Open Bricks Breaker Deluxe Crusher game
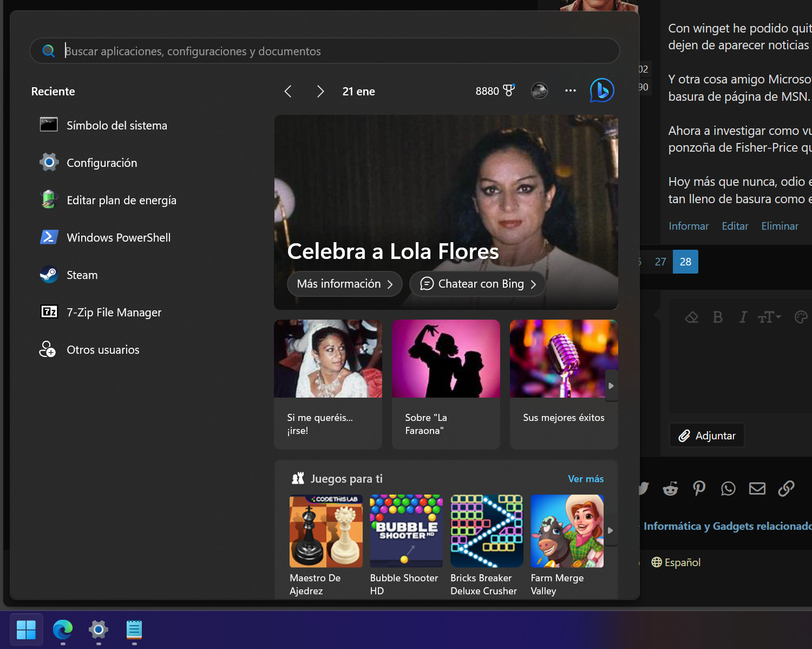The width and height of the screenshot is (812, 649). point(486,546)
